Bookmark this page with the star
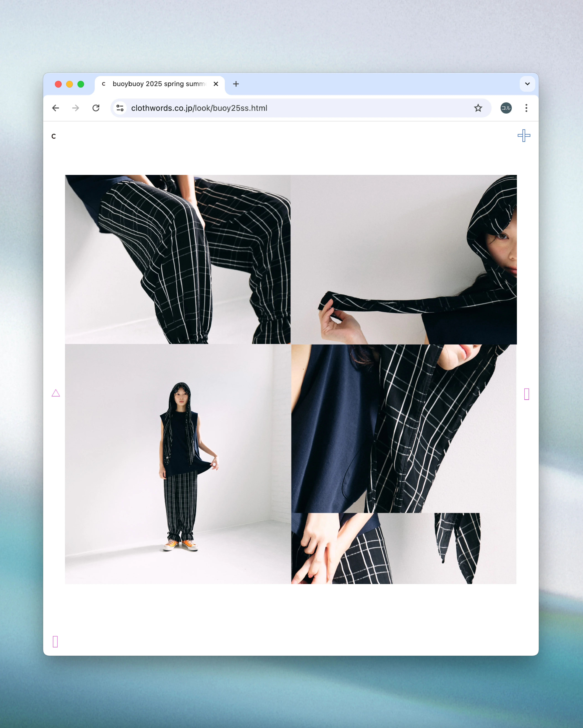The height and width of the screenshot is (728, 583). [478, 108]
